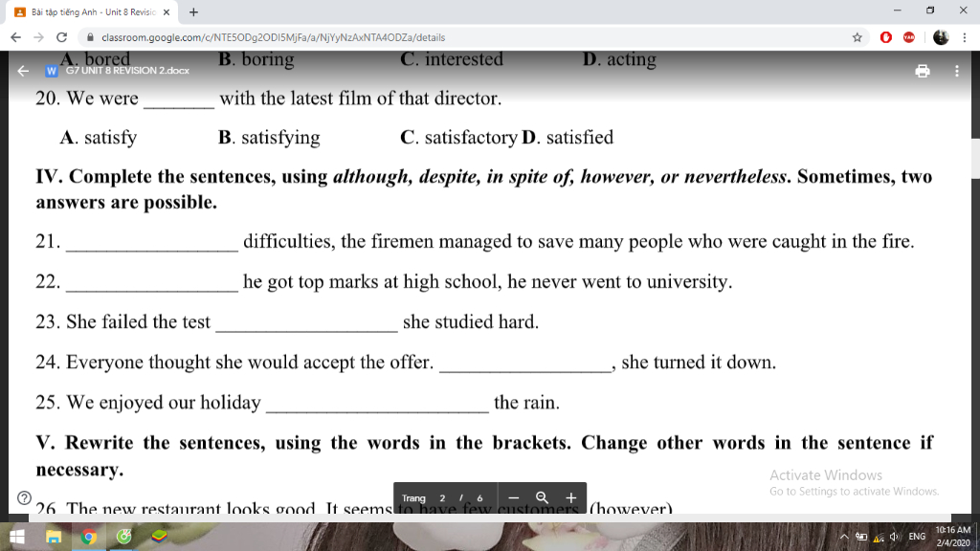Click the blank in question 20
Screen dimensions: 980x551
click(179, 101)
